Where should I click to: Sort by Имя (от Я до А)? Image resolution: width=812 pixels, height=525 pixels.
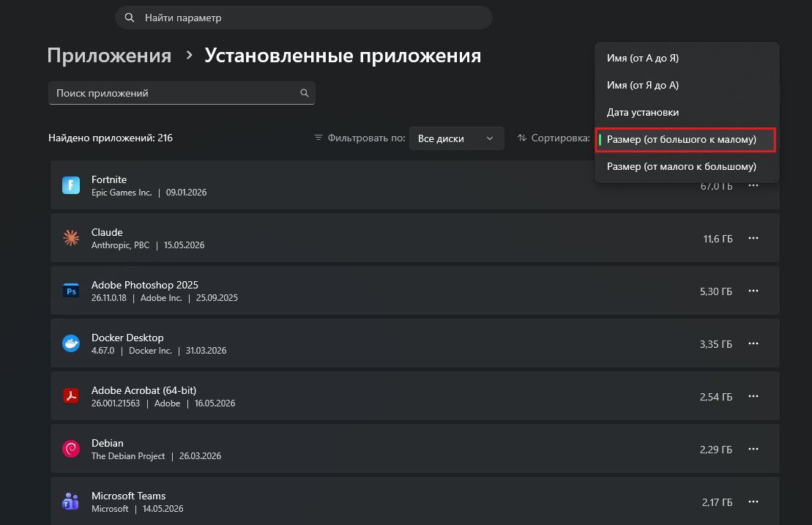click(687, 86)
